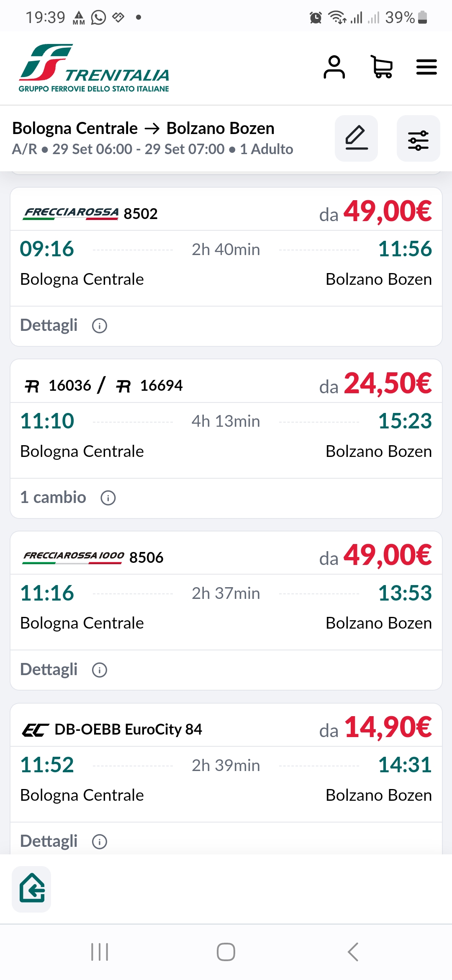This screenshot has height=980, width=452.
Task: Tap Android home navigation button
Action: [x=226, y=952]
